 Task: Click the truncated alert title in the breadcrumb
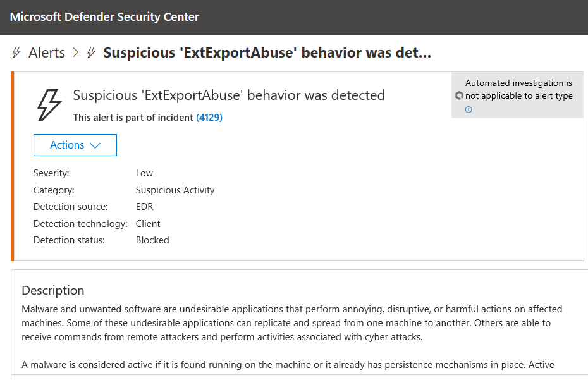(267, 52)
